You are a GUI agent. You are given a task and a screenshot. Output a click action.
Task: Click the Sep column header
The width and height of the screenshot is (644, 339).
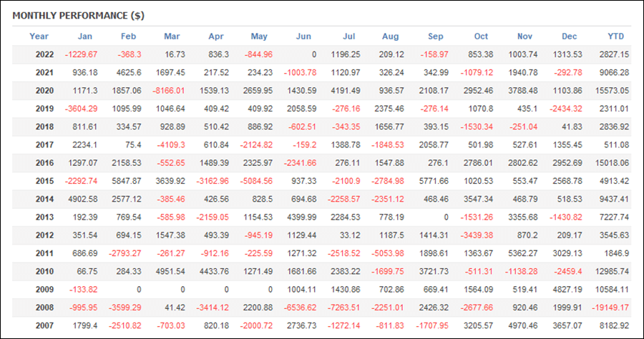tap(435, 36)
